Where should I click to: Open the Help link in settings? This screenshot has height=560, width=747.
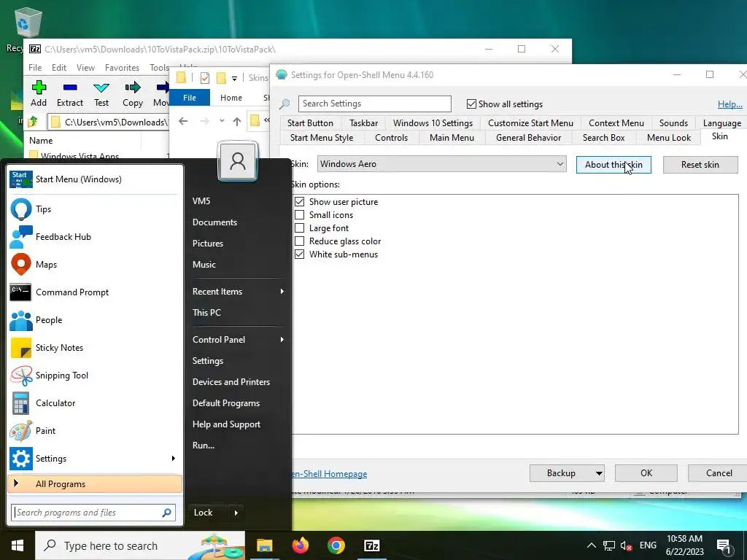[x=729, y=104]
